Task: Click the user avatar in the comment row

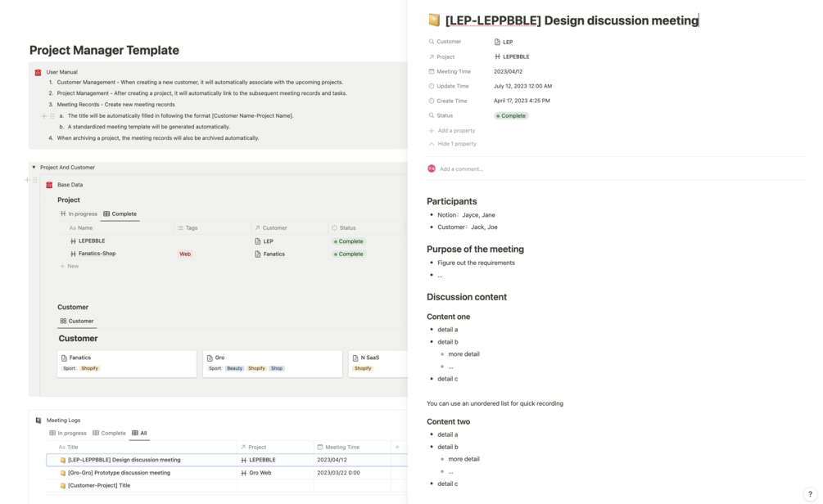Action: pos(432,169)
